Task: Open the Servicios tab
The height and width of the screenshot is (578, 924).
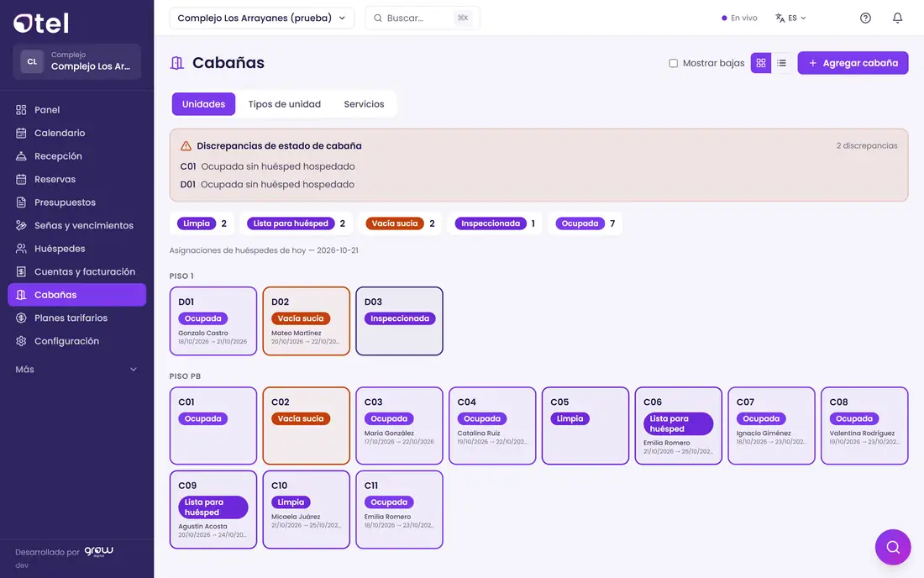Action: point(365,104)
